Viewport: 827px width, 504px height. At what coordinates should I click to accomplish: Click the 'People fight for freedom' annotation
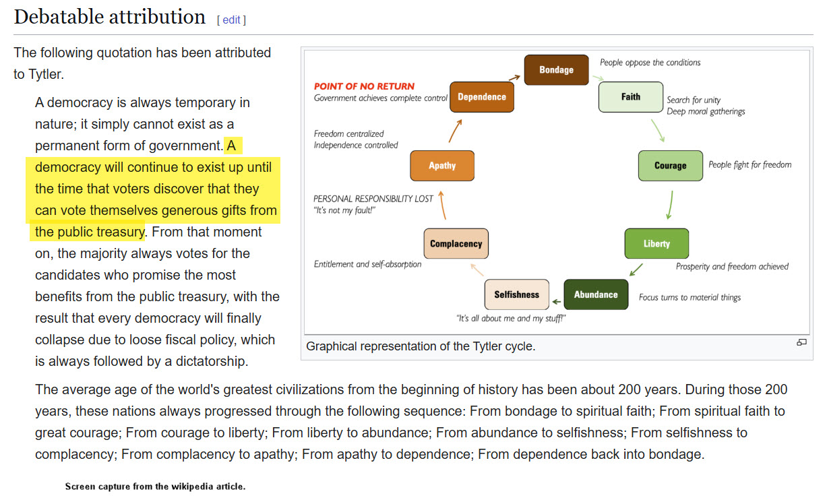tap(749, 165)
